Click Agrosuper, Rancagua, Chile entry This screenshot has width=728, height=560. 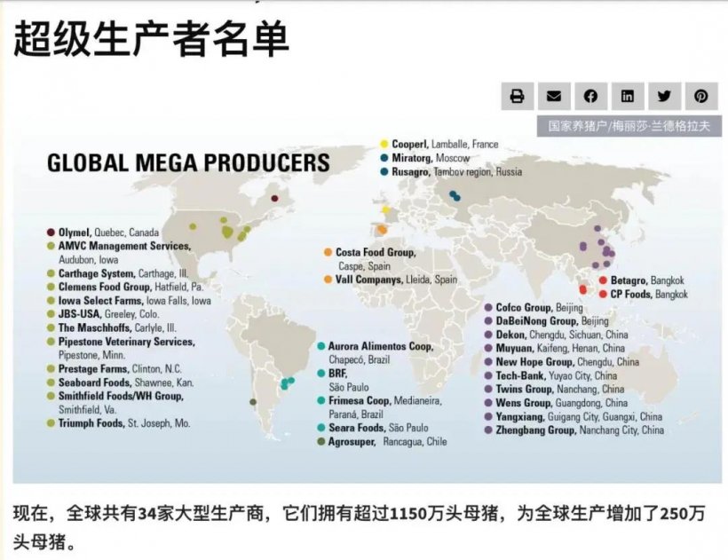[382, 441]
